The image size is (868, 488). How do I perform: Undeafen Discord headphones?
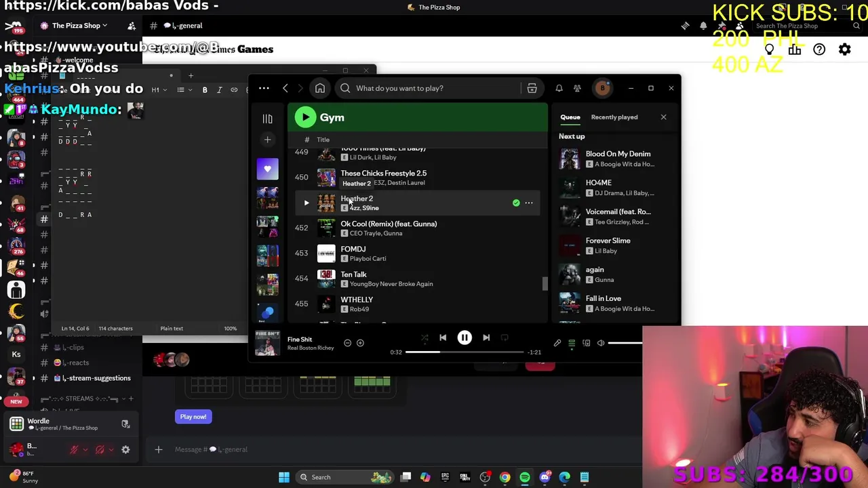click(100, 449)
